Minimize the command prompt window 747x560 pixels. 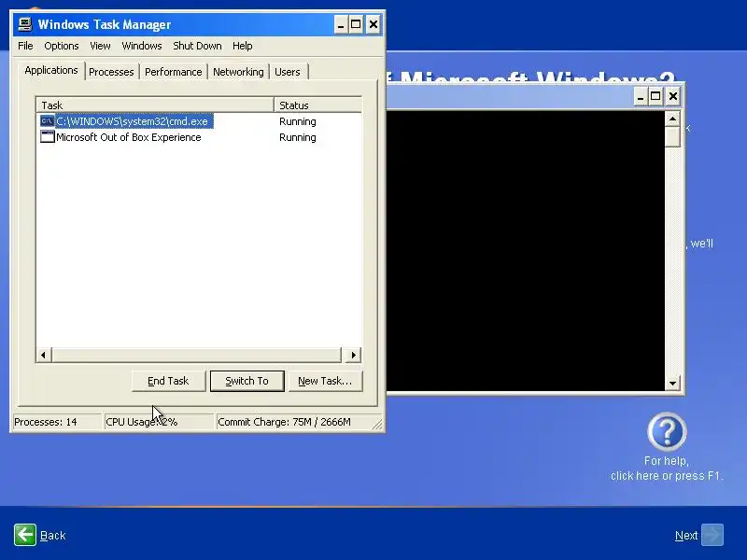(x=641, y=97)
